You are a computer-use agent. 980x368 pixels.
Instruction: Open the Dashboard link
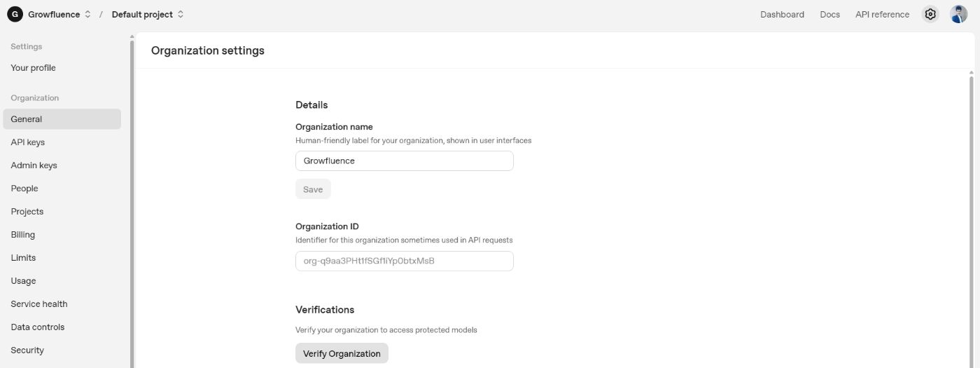tap(782, 14)
